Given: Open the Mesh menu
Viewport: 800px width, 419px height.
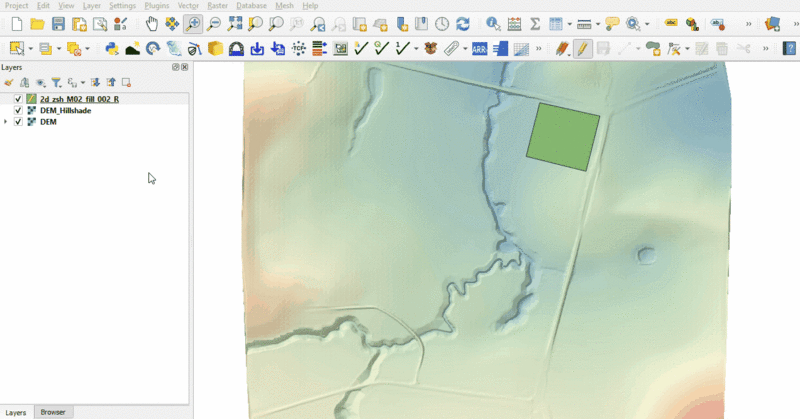Looking at the screenshot, I should tap(285, 6).
